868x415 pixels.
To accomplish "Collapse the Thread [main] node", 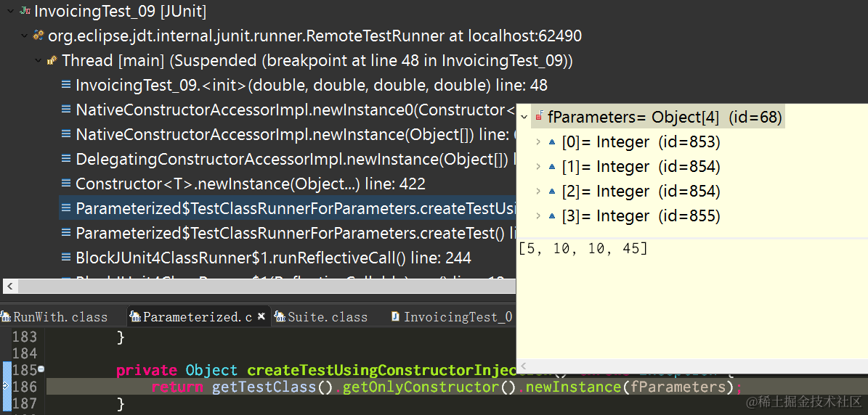I will click(x=38, y=60).
